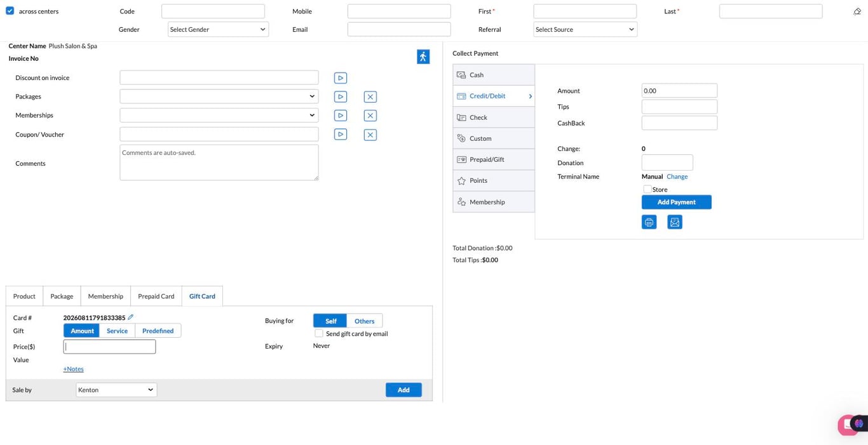This screenshot has width=868, height=445.
Task: Choose Self as gift card buyer
Action: (330, 321)
